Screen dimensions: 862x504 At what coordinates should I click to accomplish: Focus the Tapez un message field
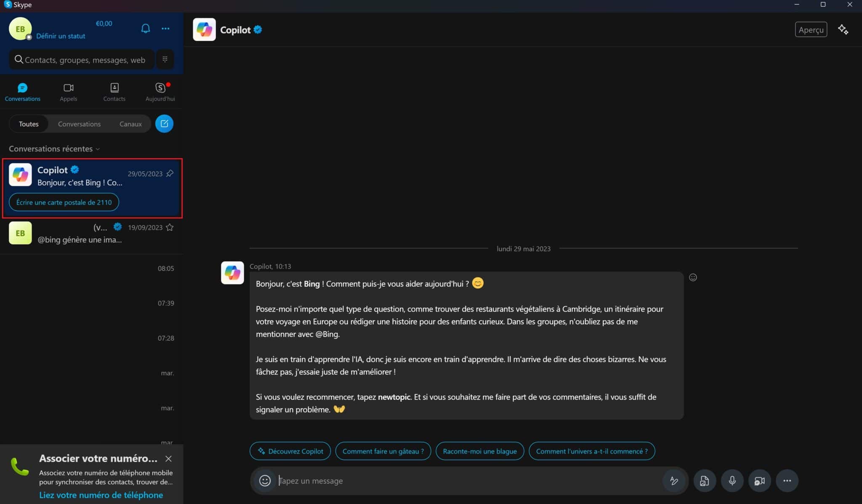tap(469, 480)
